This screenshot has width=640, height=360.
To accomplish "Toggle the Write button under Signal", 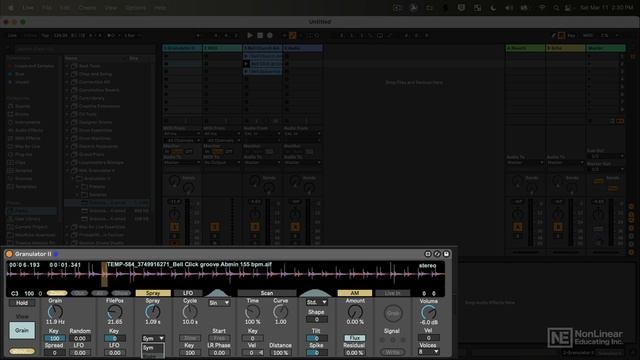I will (x=393, y=352).
